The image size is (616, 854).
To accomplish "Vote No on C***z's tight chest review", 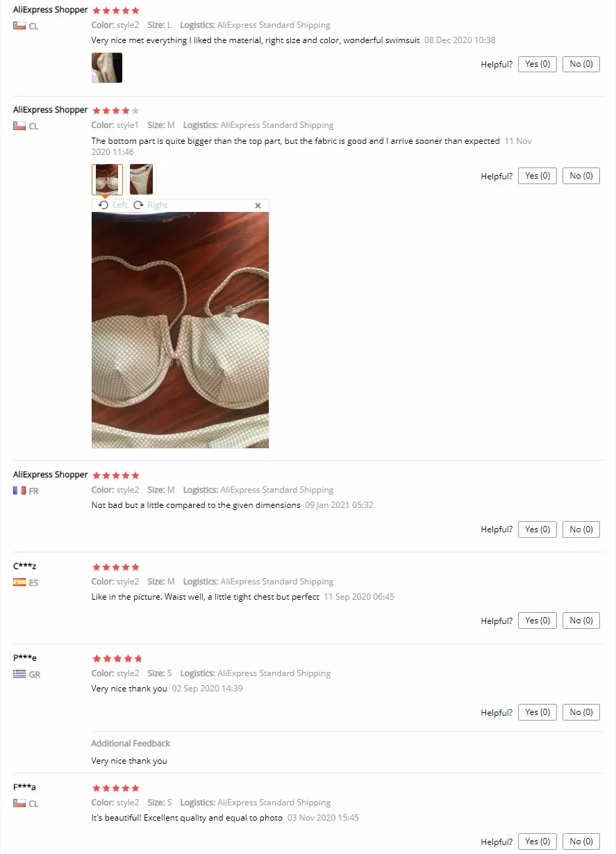I will tap(581, 621).
